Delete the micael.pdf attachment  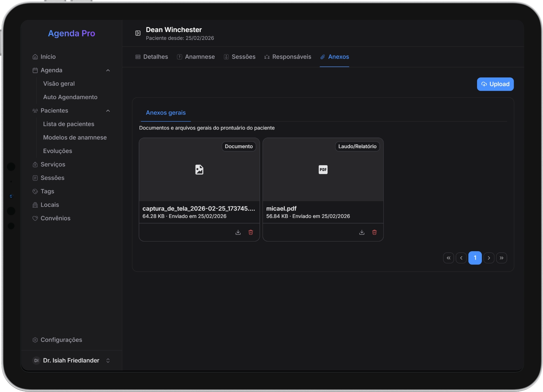374,233
